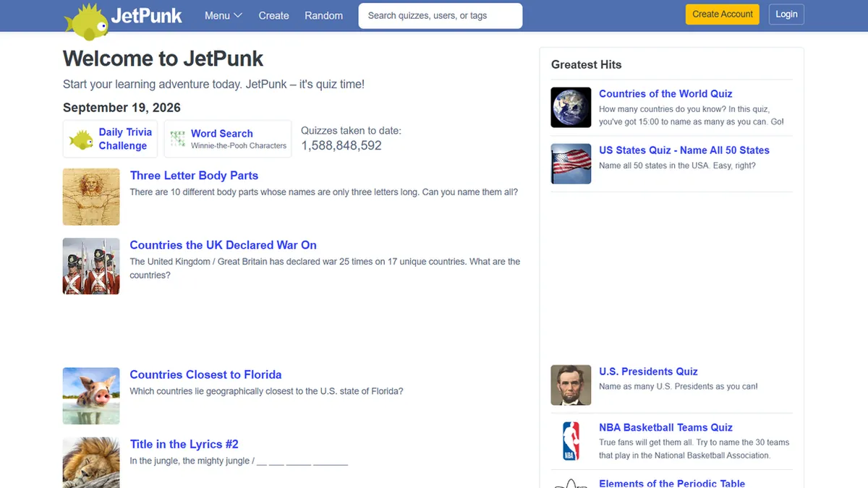Open Countries Closest to Florida quiz
Image resolution: width=868 pixels, height=488 pixels.
point(205,374)
